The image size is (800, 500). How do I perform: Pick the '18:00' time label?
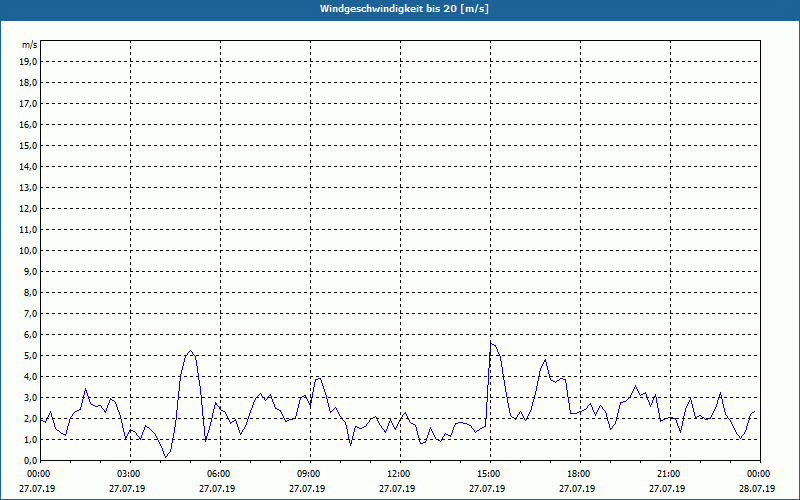(x=580, y=474)
